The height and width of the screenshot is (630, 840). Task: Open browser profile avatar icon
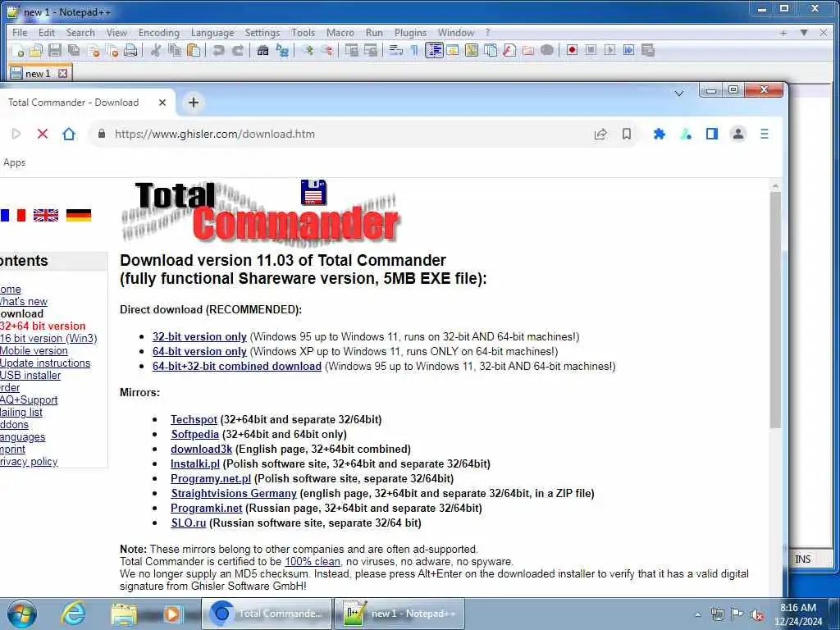(x=738, y=134)
